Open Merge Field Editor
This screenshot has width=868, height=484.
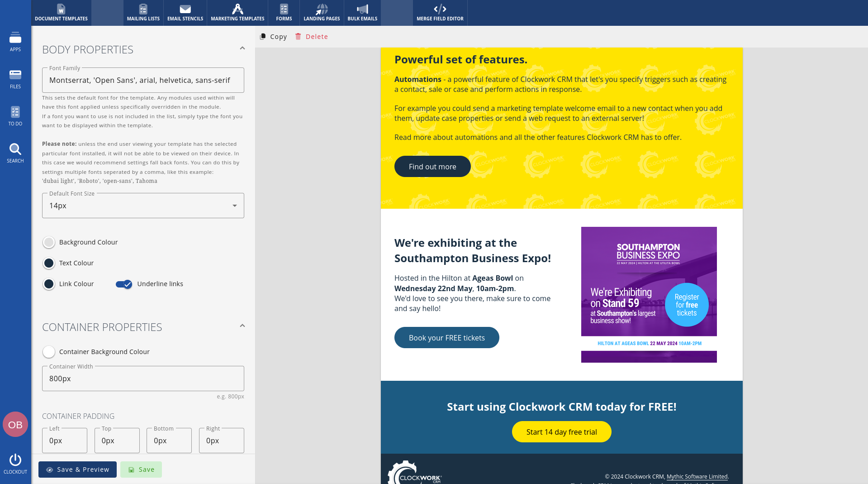coord(440,13)
